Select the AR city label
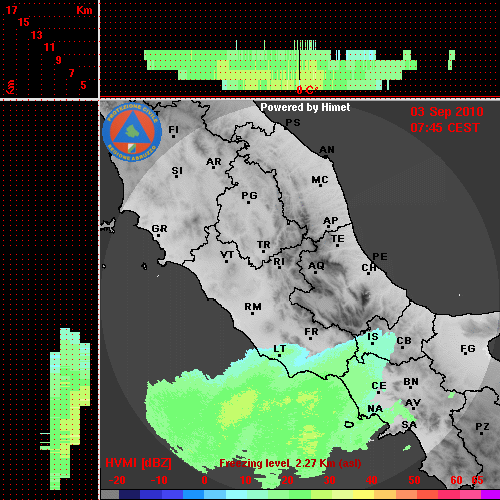Image resolution: width=500 pixels, height=500 pixels. click(x=214, y=162)
